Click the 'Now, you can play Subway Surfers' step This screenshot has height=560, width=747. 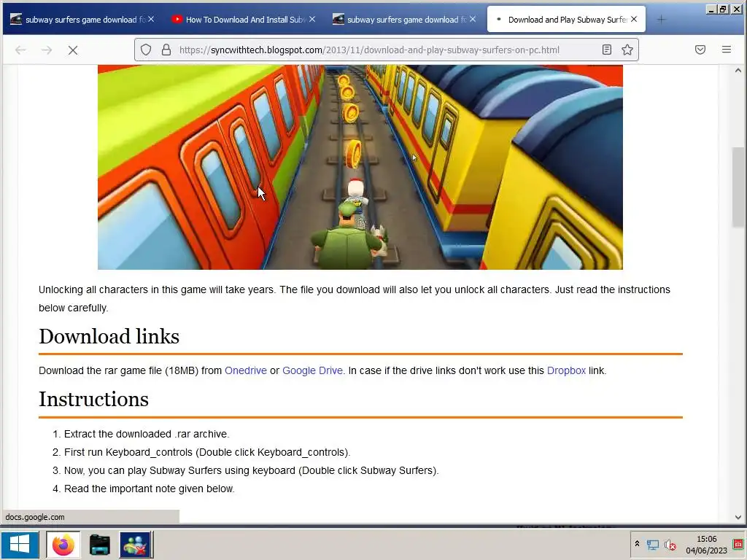[x=252, y=470]
